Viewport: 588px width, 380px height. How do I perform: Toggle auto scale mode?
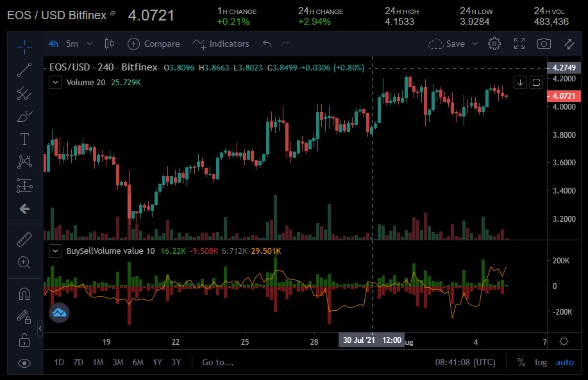click(x=565, y=363)
